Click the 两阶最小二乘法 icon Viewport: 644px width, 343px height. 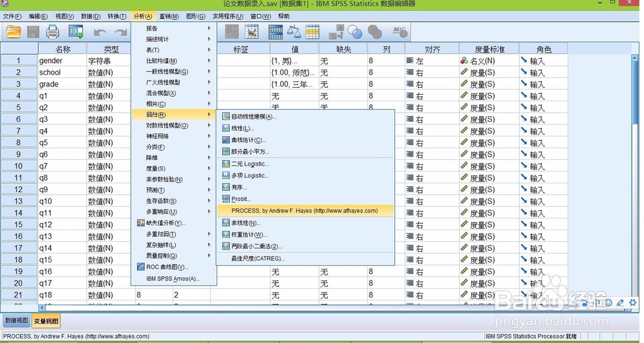(x=225, y=246)
